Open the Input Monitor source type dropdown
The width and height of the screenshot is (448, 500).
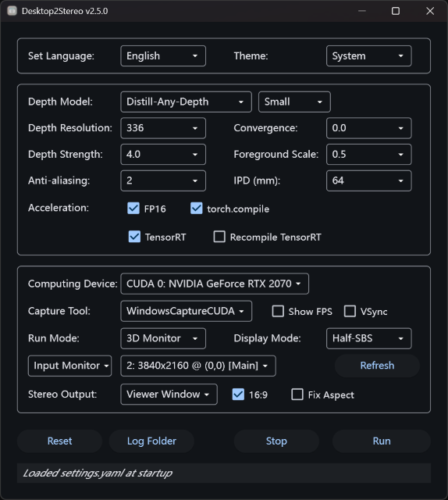69,366
